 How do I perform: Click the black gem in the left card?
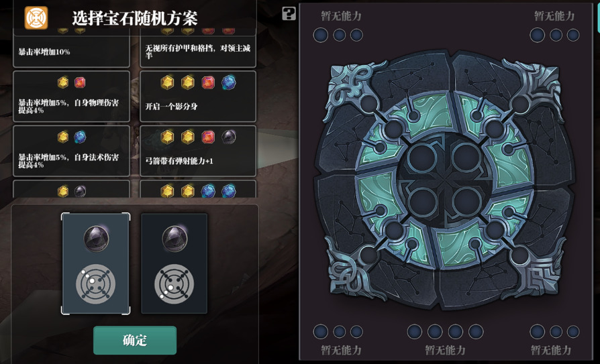point(97,239)
